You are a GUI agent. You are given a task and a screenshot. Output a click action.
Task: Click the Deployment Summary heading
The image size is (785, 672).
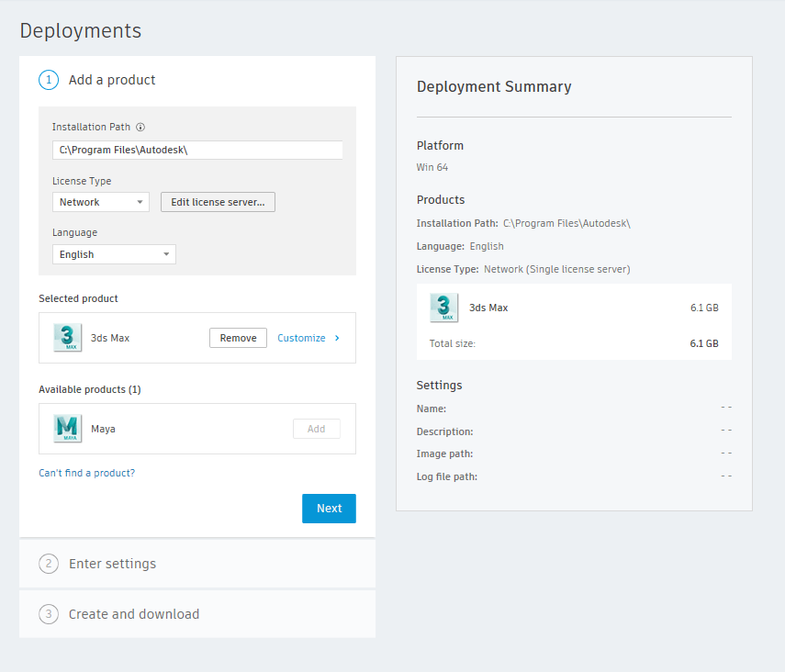(494, 87)
